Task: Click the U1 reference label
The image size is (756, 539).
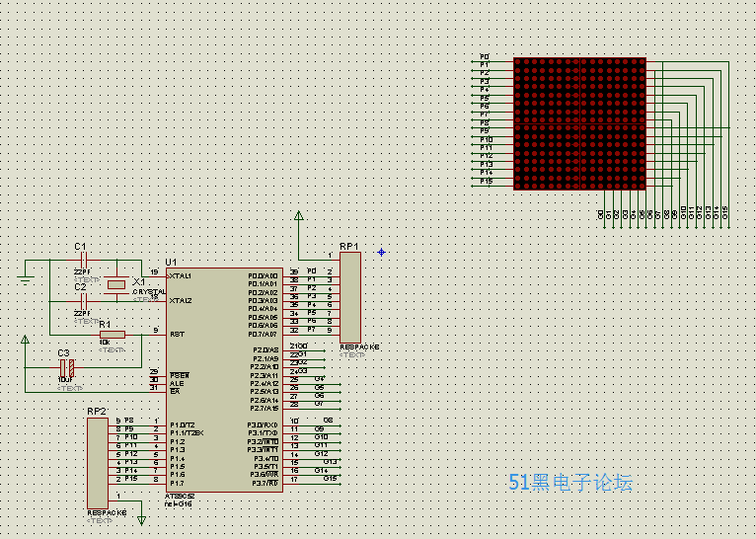Action: pos(171,262)
